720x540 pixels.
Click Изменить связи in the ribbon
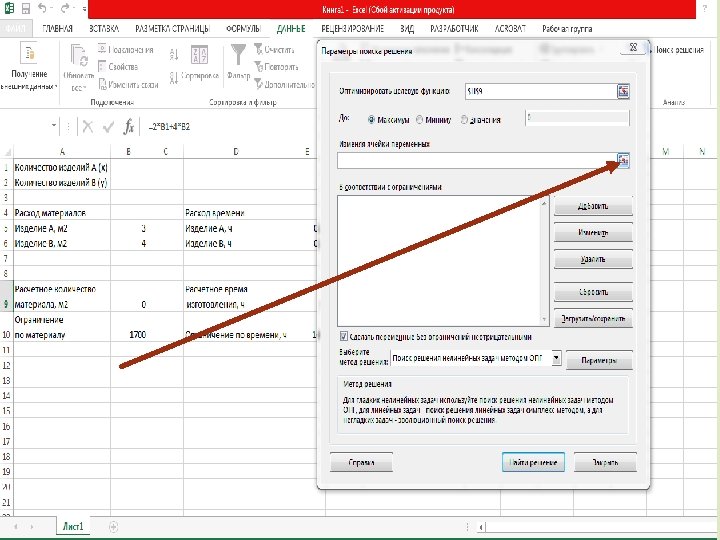click(128, 84)
